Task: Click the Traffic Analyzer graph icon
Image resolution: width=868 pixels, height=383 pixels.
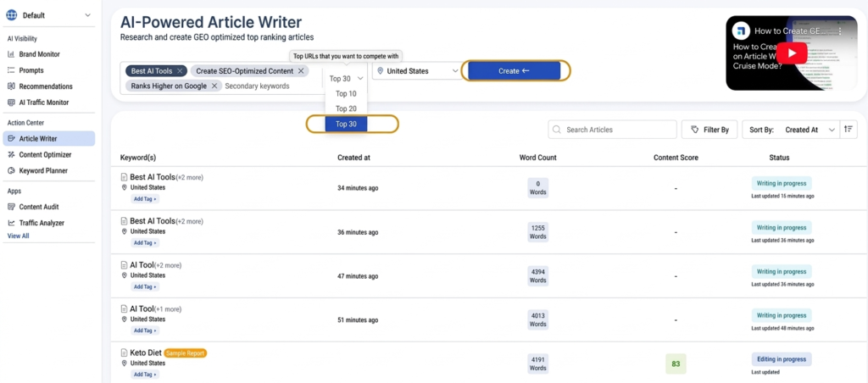Action: (x=11, y=223)
